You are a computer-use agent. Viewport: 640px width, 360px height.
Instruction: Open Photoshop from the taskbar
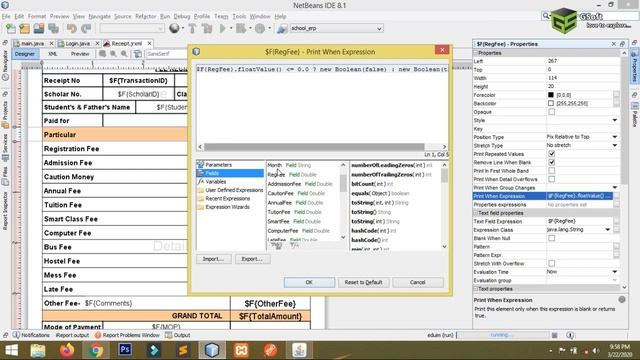[125, 350]
